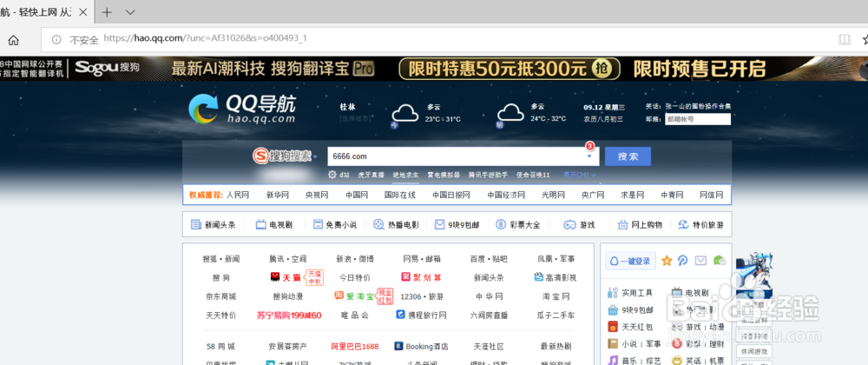Click the green WeChat icon
The width and height of the screenshot is (868, 365).
tap(719, 260)
